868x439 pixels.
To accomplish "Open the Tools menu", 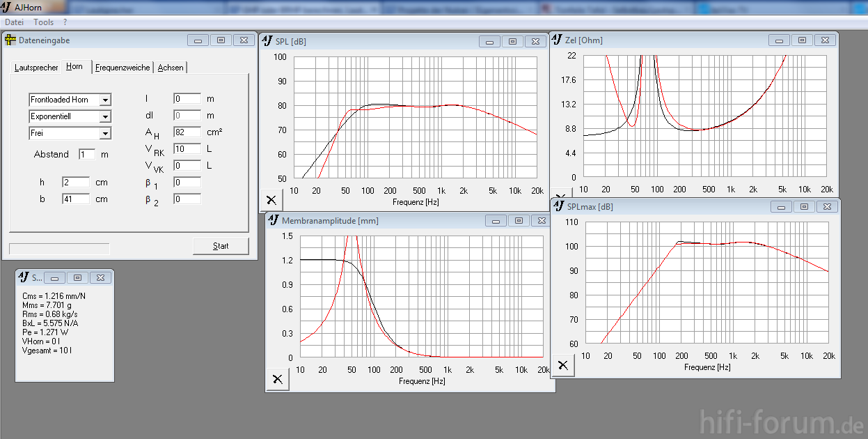I will click(x=43, y=22).
